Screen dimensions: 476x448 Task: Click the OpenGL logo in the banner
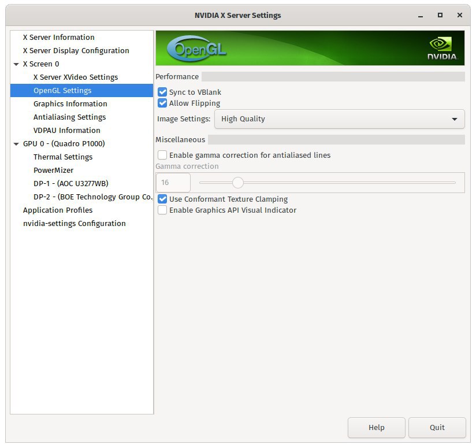196,49
